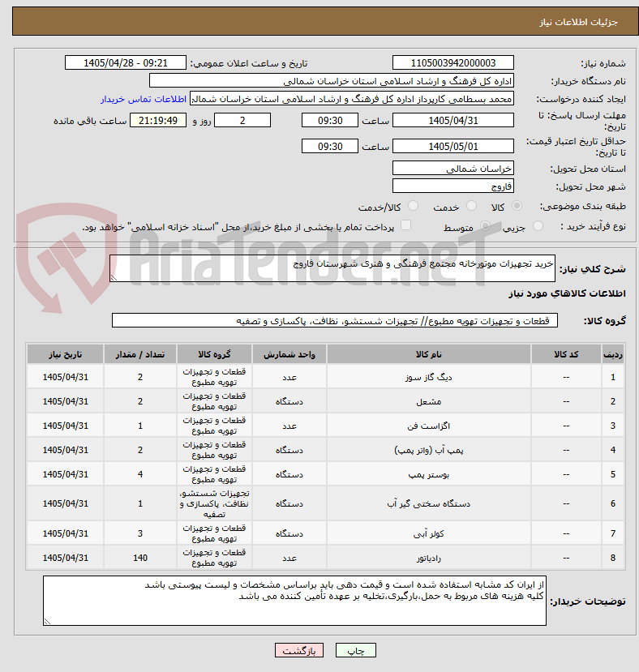This screenshot has width=639, height=672.
Task: Click quantity 140 in رادیاتور row
Action: pyautogui.click(x=140, y=558)
